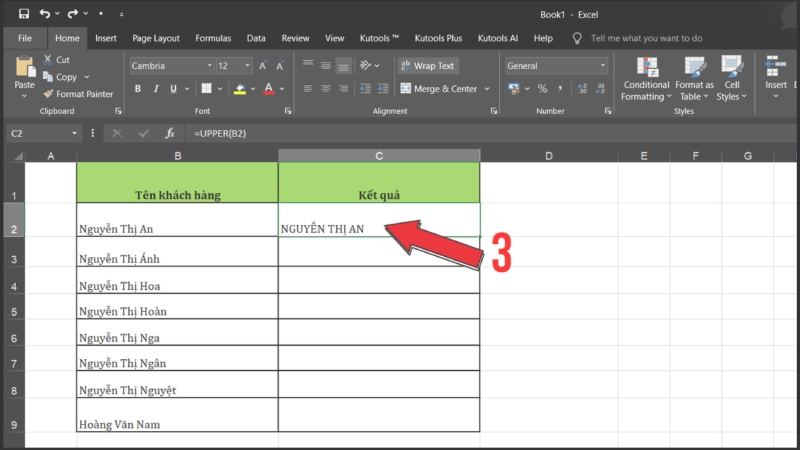
Task: Select cell B3 containing Nguyễn Thị Ánh
Action: [177, 258]
